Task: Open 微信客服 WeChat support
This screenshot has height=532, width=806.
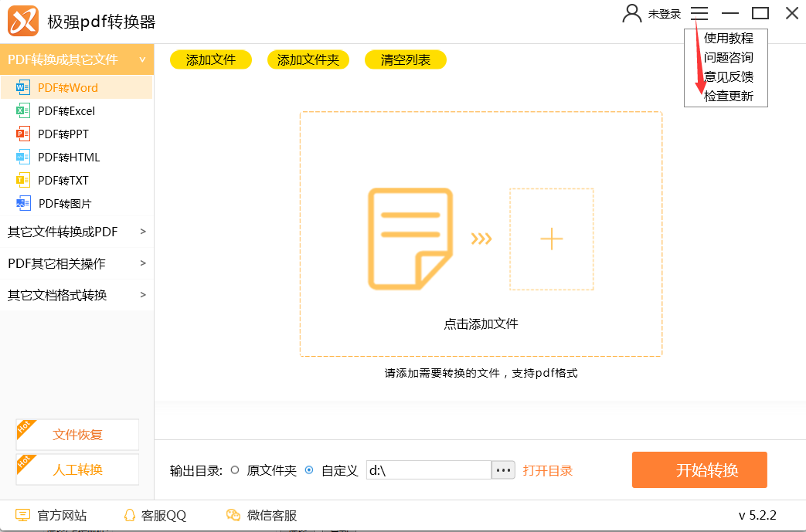Action: pyautogui.click(x=262, y=515)
